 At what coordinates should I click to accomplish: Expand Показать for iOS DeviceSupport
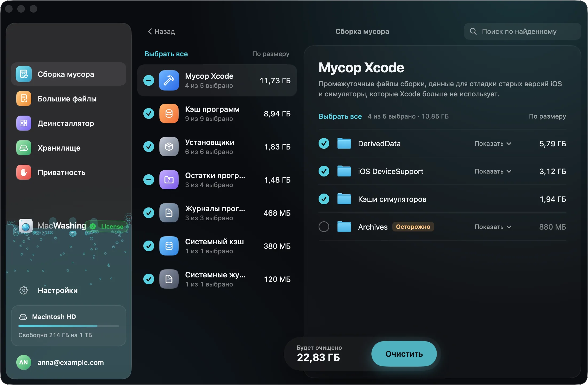click(x=493, y=171)
